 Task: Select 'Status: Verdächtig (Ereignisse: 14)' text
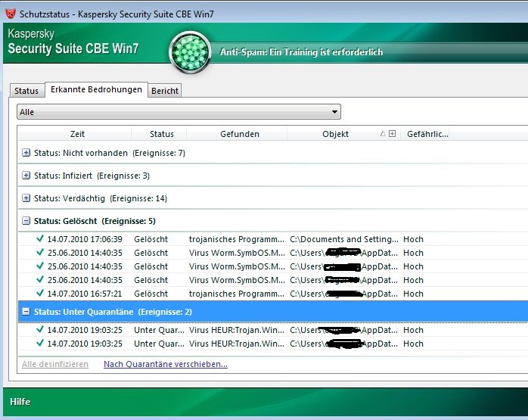point(101,198)
